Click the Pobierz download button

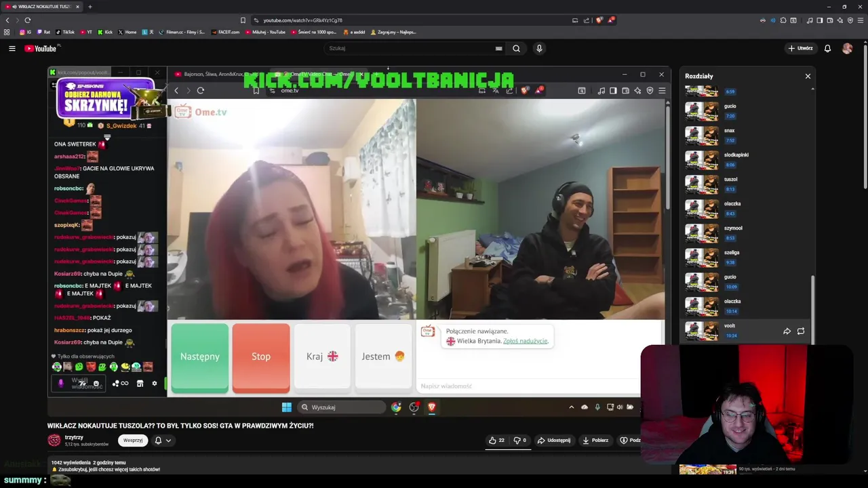click(x=595, y=441)
